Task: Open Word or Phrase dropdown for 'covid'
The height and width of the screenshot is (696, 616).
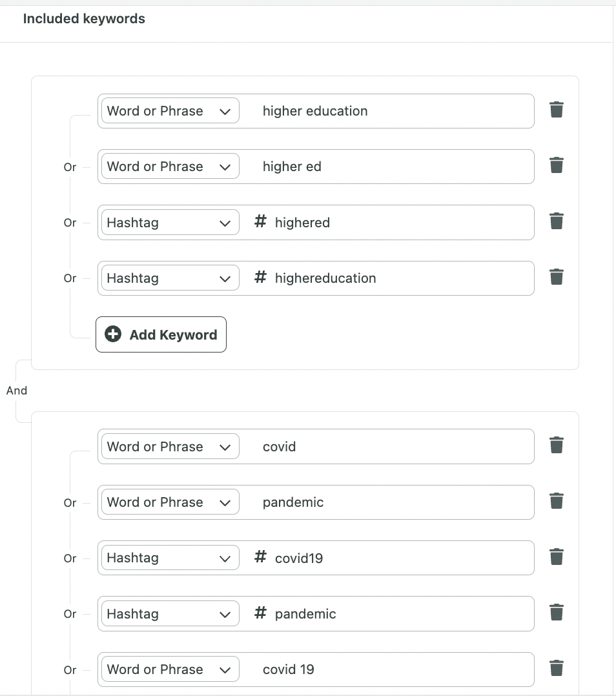Action: 170,447
